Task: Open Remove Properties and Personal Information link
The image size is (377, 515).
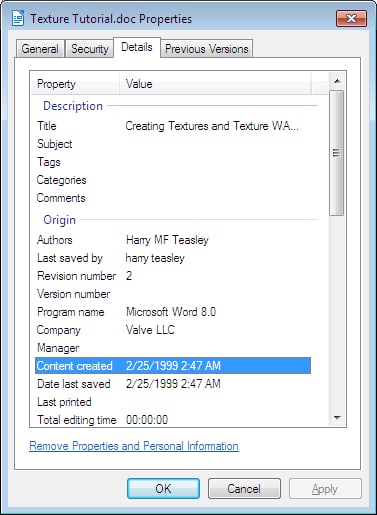Action: [134, 446]
